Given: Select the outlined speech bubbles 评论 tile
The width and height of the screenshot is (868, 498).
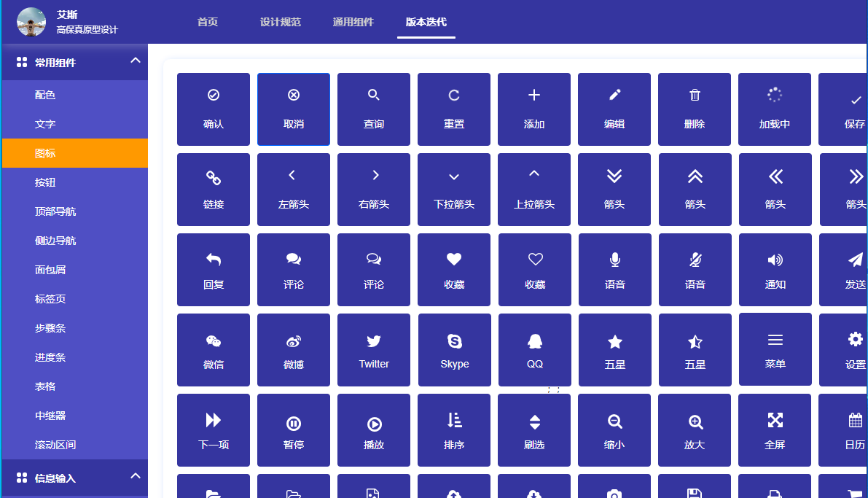Looking at the screenshot, I should coord(374,270).
